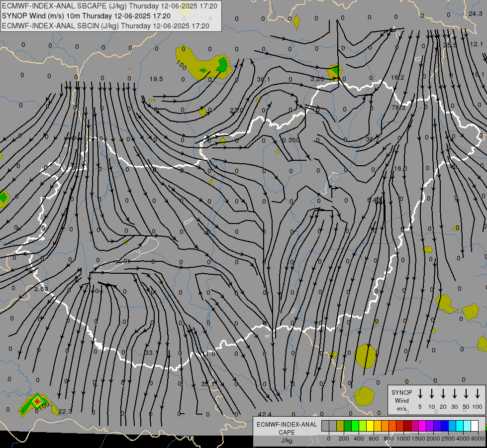Click the '0.350' value on map

291,140
